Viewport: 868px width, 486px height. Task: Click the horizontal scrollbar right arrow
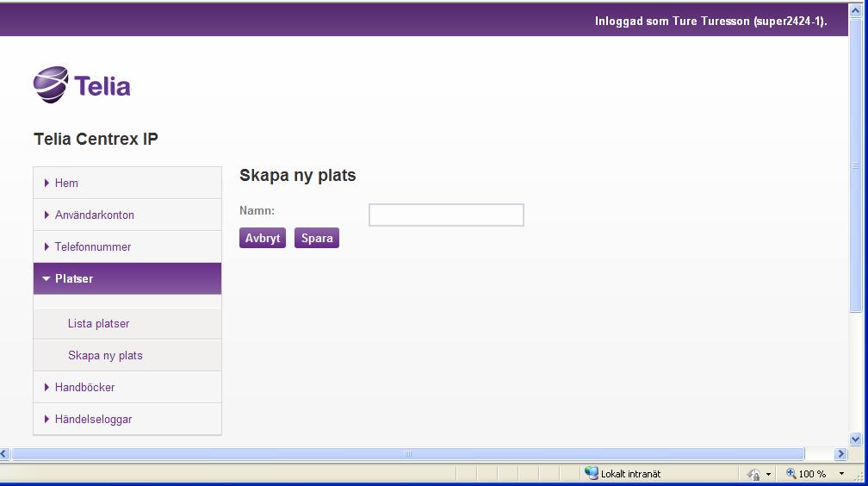pyautogui.click(x=840, y=454)
